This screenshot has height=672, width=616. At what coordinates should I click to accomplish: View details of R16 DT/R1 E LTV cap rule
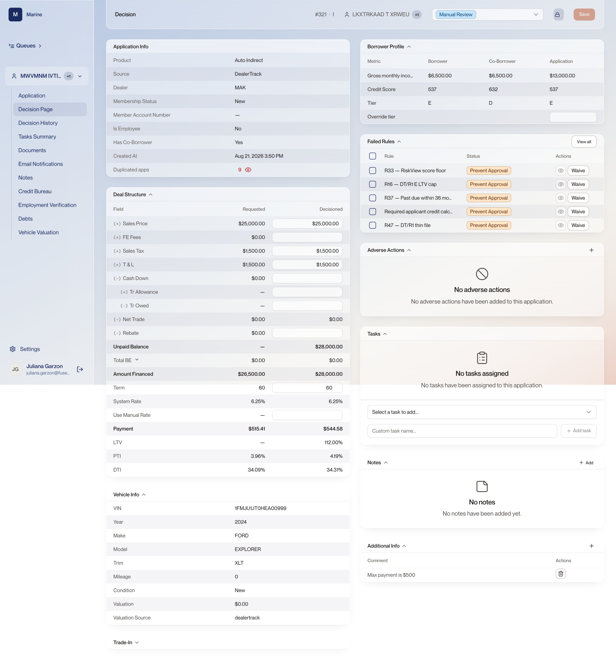click(561, 184)
